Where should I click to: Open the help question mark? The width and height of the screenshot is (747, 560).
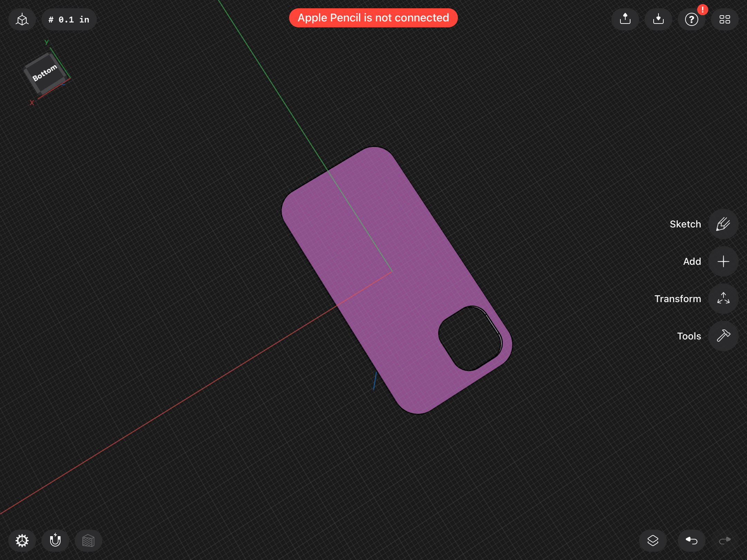691,19
